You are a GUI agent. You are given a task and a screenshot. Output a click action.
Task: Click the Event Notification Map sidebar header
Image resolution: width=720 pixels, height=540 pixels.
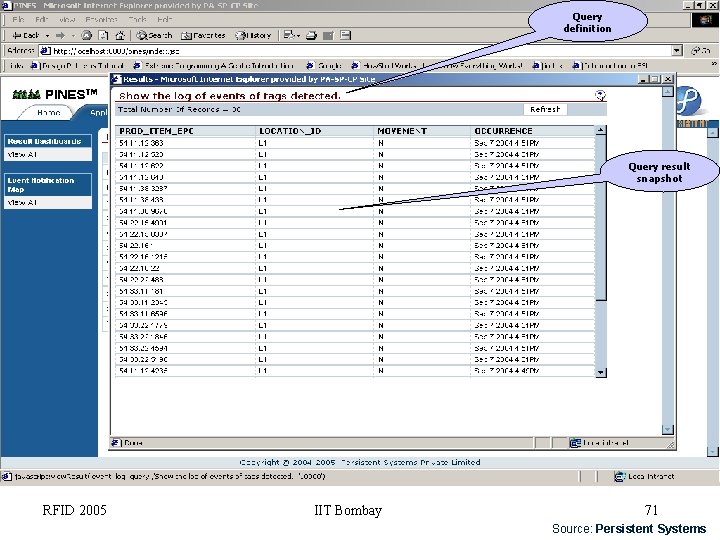click(47, 185)
